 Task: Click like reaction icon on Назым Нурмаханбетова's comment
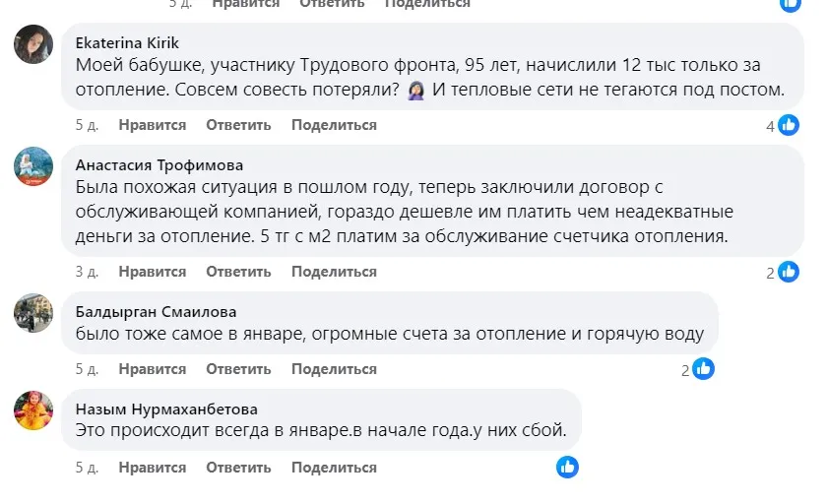pos(567,467)
